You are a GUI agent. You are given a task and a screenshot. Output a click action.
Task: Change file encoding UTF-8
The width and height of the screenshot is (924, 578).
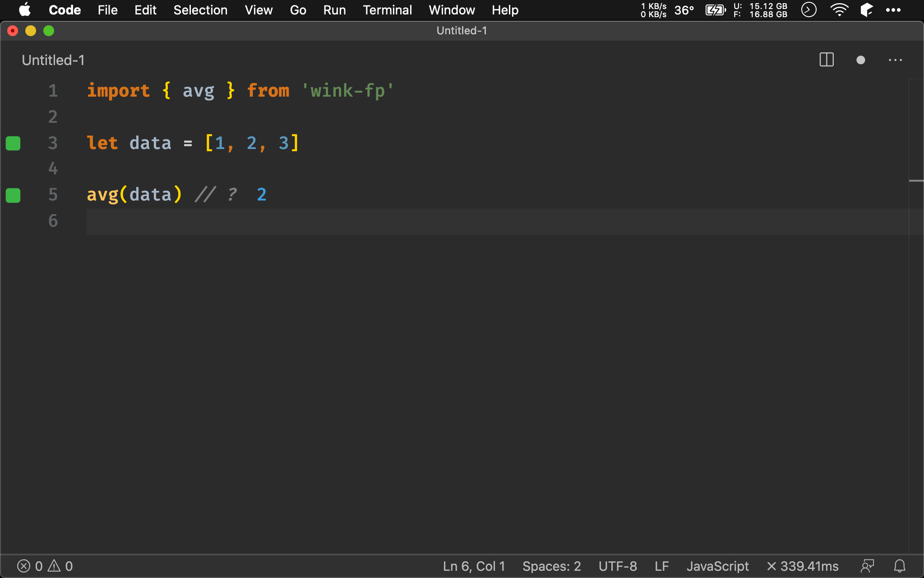pos(618,566)
